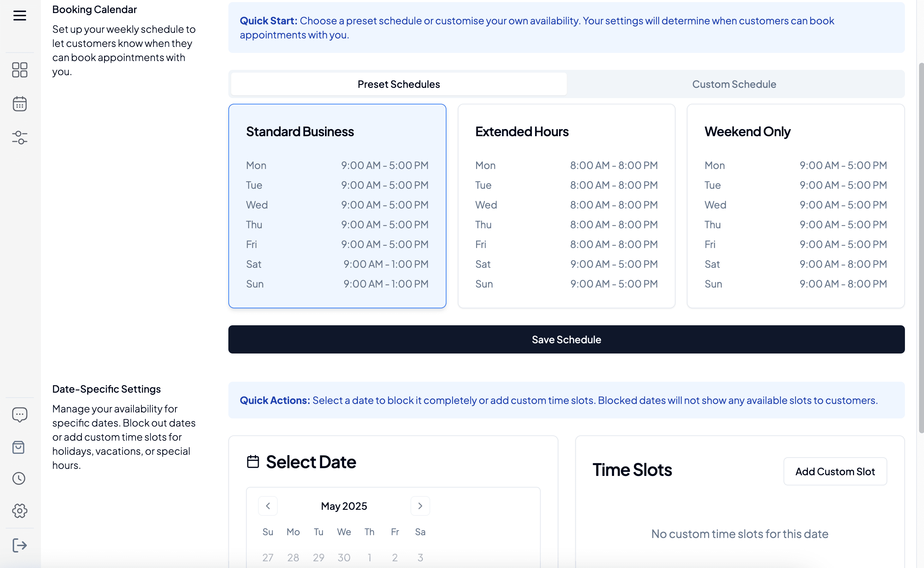Open the chat messages icon
924x568 pixels.
click(19, 414)
